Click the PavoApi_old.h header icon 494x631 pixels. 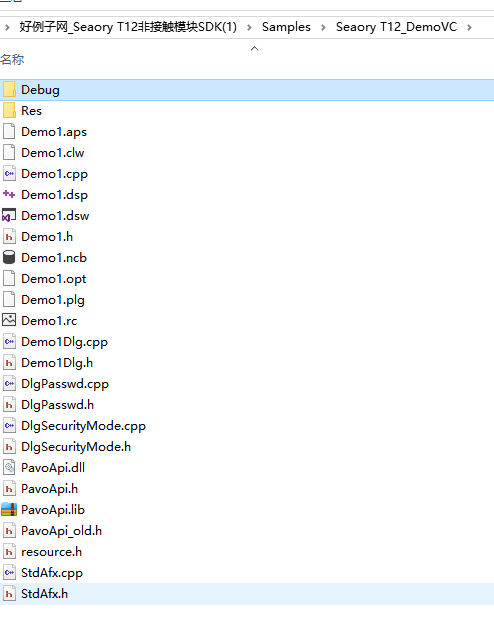click(x=9, y=531)
